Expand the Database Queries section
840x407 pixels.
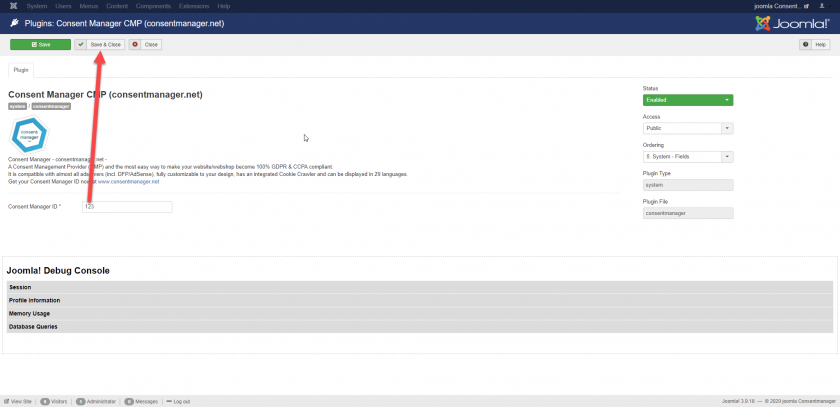click(420, 326)
